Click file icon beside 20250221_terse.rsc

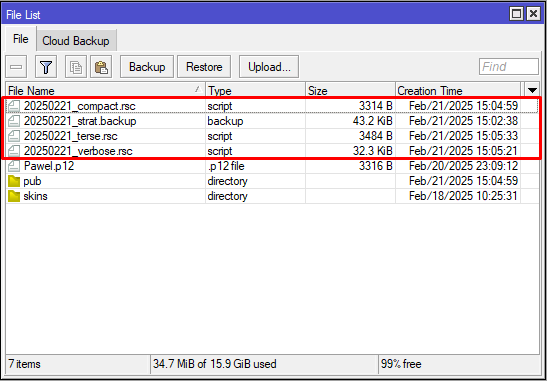pos(14,136)
